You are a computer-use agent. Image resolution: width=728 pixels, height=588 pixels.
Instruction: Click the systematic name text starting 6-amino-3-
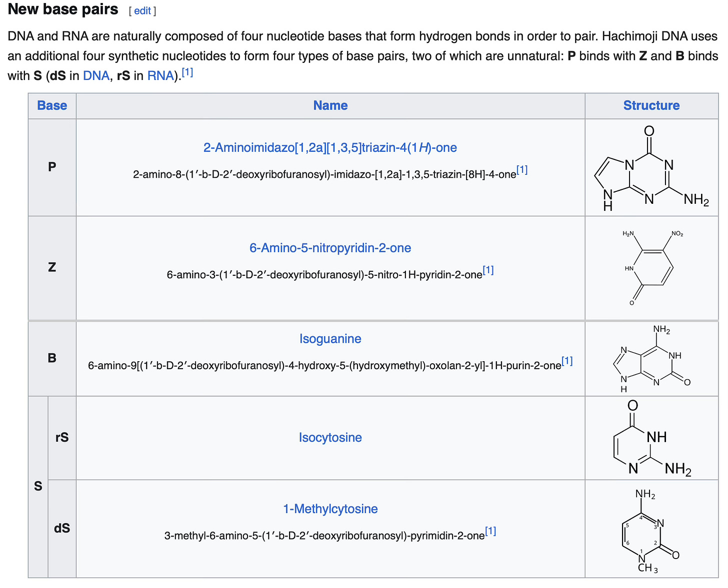click(x=324, y=275)
